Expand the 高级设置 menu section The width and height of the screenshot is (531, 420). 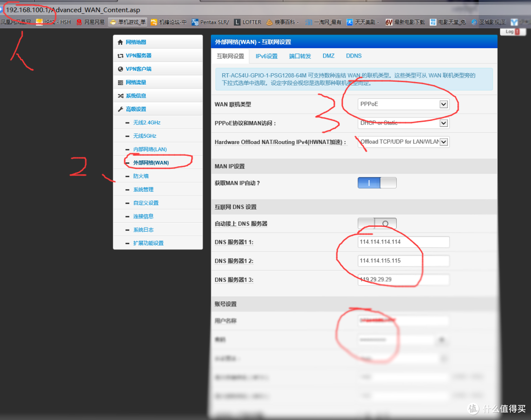[x=136, y=109]
